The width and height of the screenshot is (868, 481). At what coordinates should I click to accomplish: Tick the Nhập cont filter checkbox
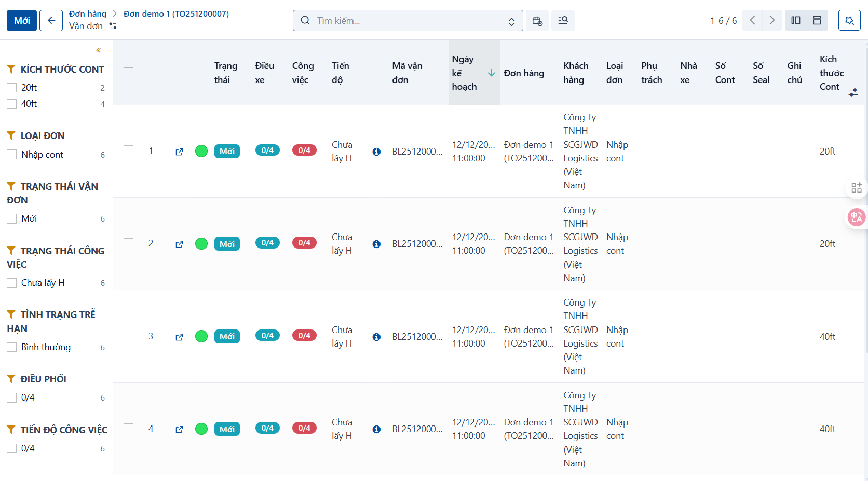[12, 155]
